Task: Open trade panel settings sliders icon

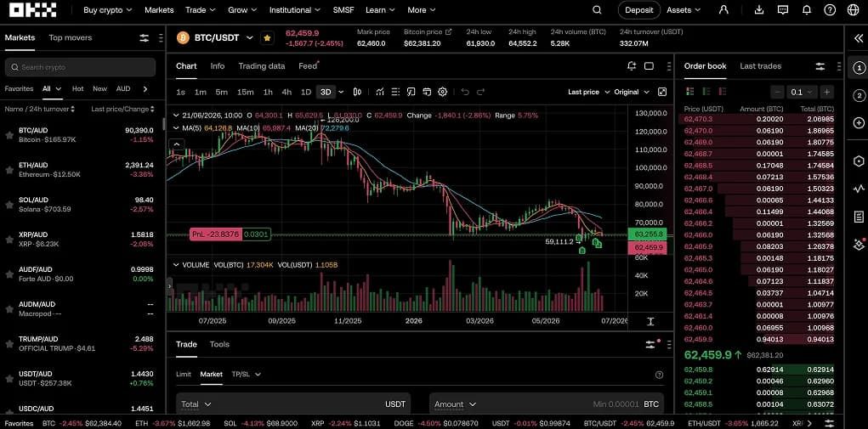Action: point(650,344)
